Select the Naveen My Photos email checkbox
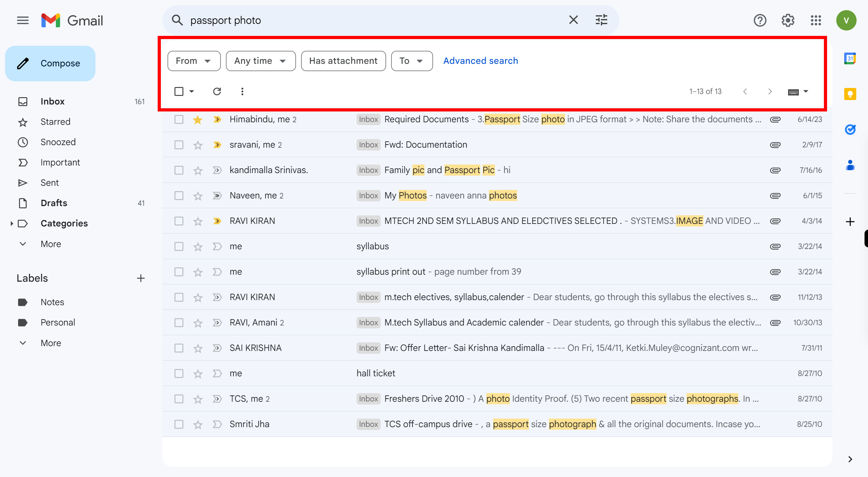 [x=179, y=196]
